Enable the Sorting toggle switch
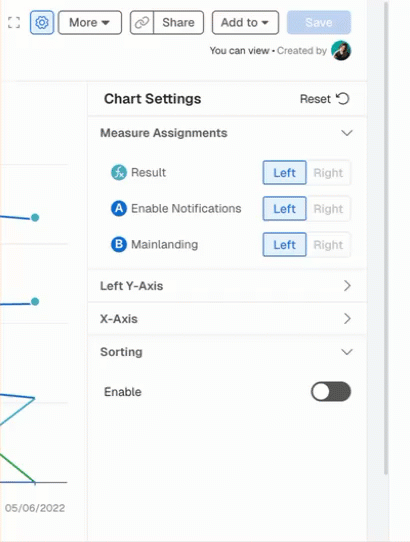 tap(331, 392)
